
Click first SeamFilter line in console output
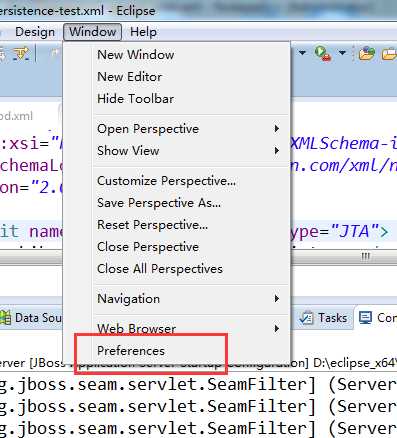tap(198, 385)
